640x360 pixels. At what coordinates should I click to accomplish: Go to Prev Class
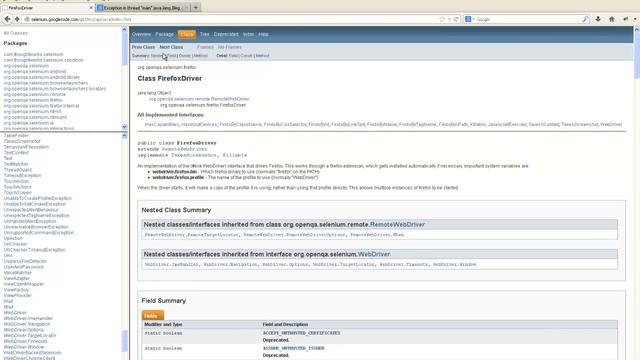143,47
